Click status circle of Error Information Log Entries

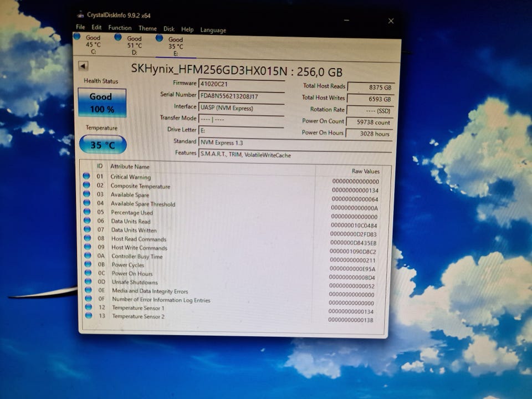pyautogui.click(x=89, y=298)
